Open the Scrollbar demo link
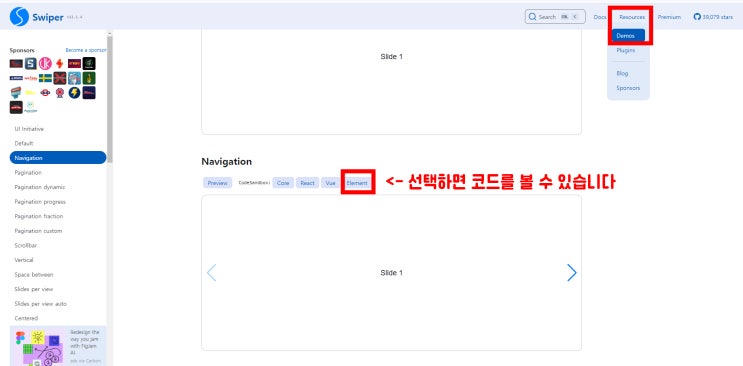Viewport: 743px width, 366px height. click(x=26, y=246)
